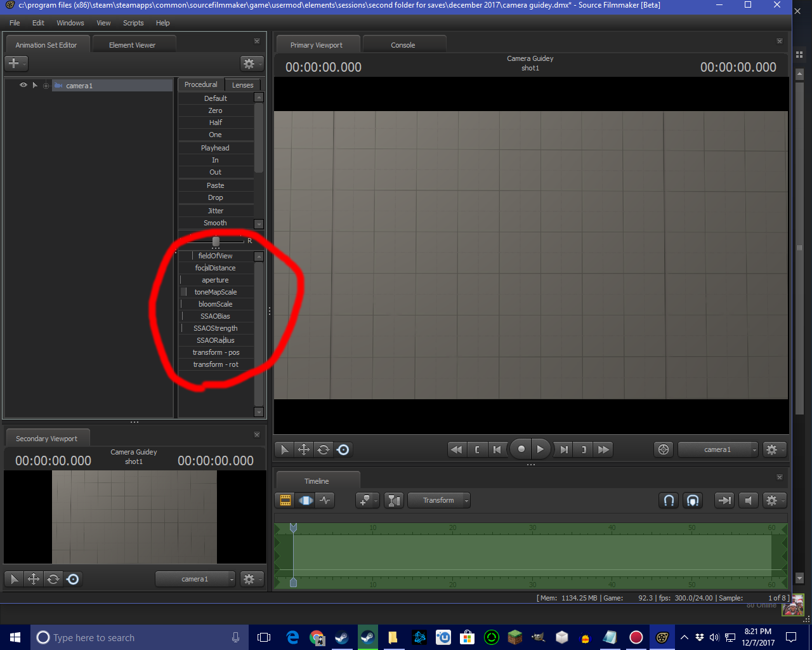Switch to the Lenses tab

242,85
